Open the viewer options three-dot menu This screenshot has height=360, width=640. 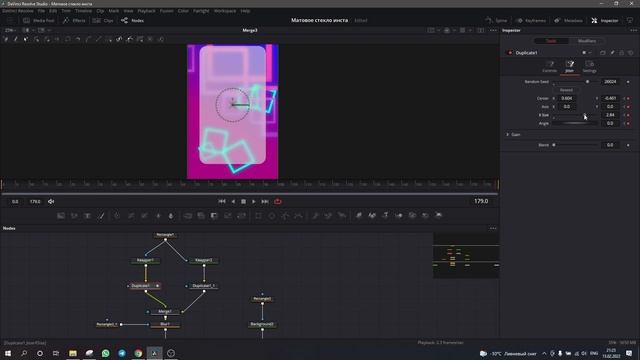(x=493, y=30)
